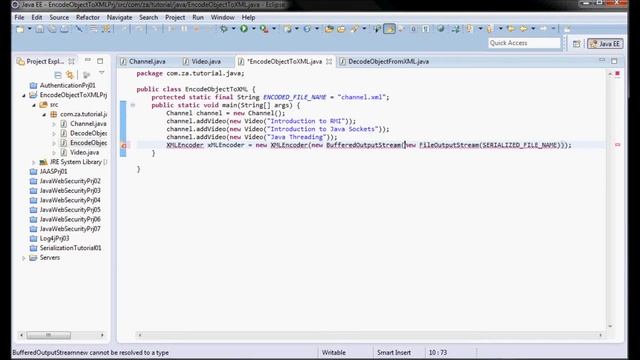Collapse the main method fold marker
The image size is (640, 360).
(x=133, y=105)
